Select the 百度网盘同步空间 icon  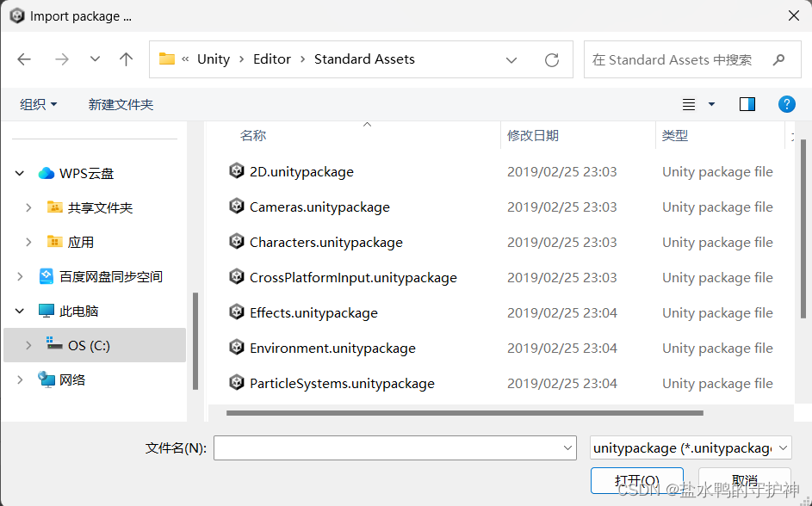click(x=46, y=275)
